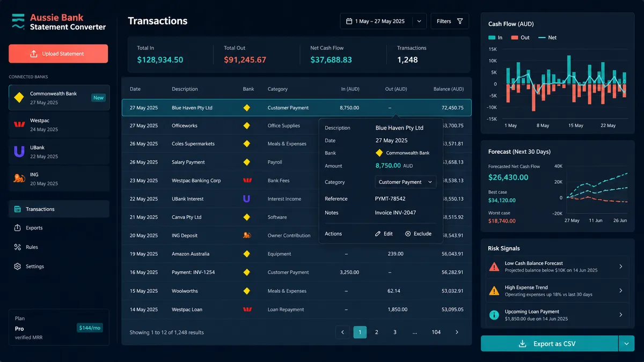Select page 2 in pagination

click(x=377, y=333)
